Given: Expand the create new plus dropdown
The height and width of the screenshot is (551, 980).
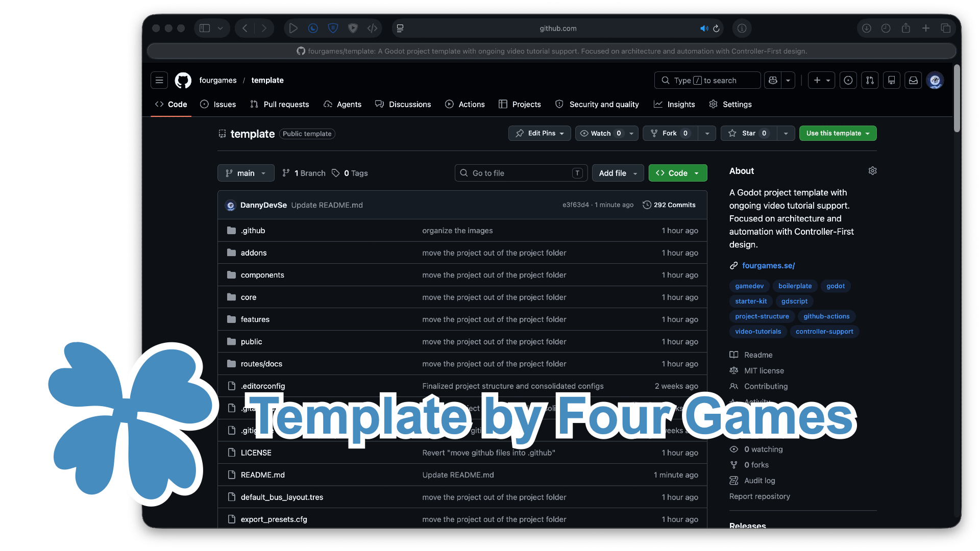Looking at the screenshot, I should [822, 80].
